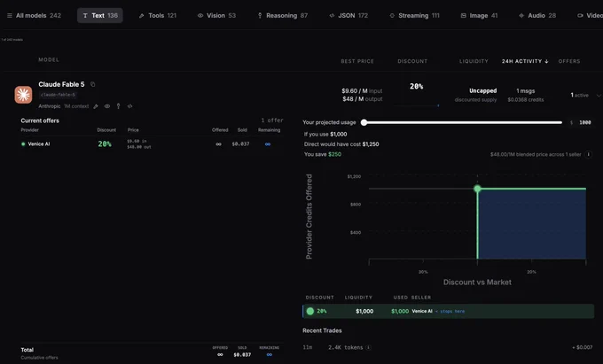Click the lightbulb icon in Reasoning tab

pyautogui.click(x=260, y=16)
